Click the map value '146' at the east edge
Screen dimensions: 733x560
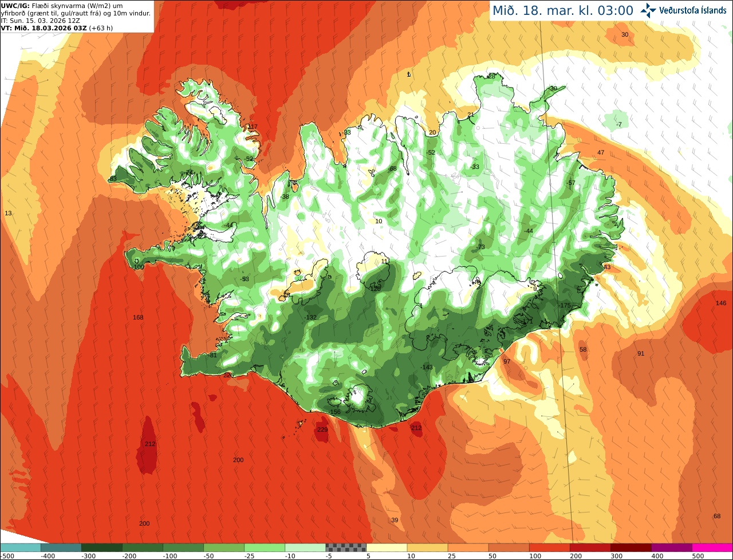coord(721,303)
